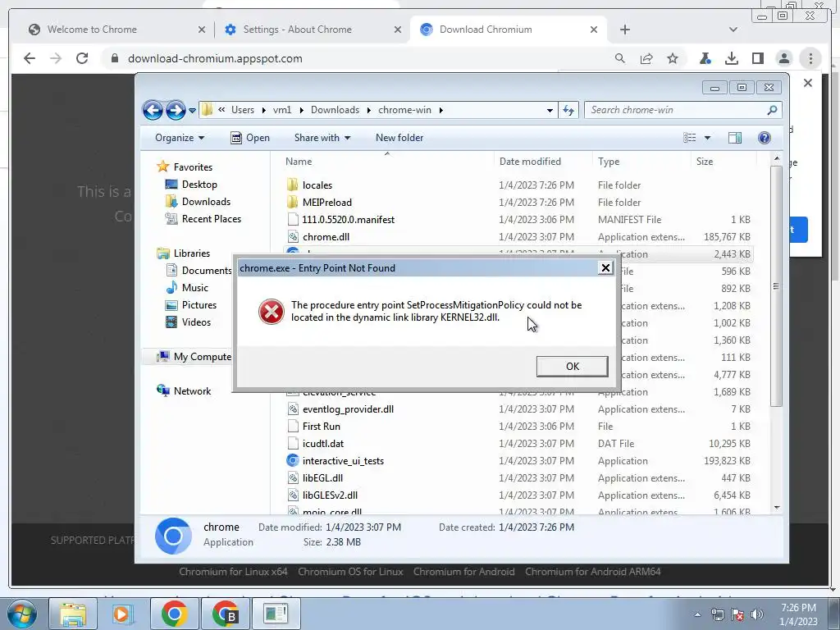Viewport: 840px width, 630px height.
Task: Open the Organize menu
Action: point(180,138)
